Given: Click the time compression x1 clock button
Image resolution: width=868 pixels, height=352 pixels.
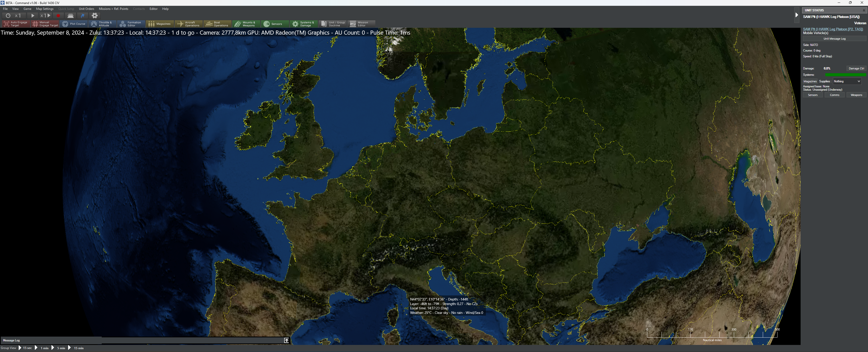Looking at the screenshot, I should point(13,15).
